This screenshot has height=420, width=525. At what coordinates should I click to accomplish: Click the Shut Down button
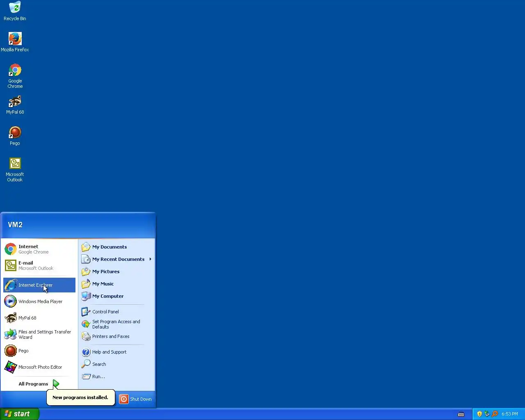pyautogui.click(x=135, y=399)
